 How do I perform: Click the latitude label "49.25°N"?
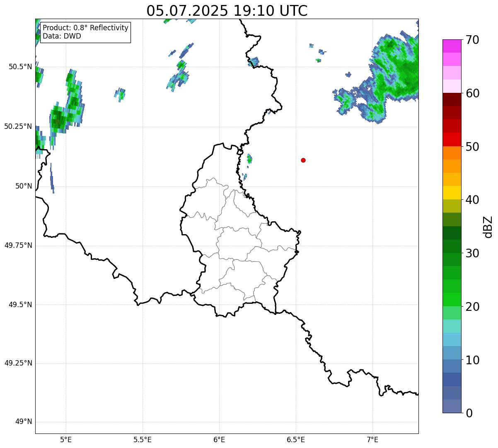[18, 363]
